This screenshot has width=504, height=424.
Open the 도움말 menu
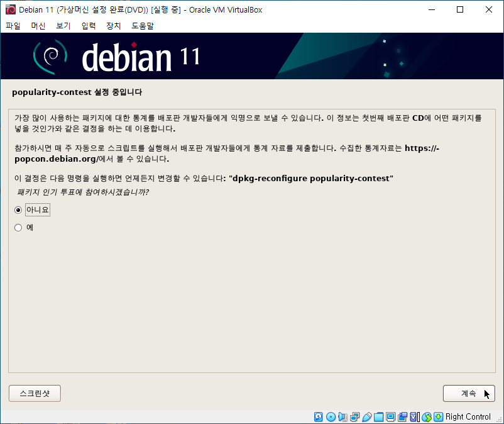click(x=143, y=26)
